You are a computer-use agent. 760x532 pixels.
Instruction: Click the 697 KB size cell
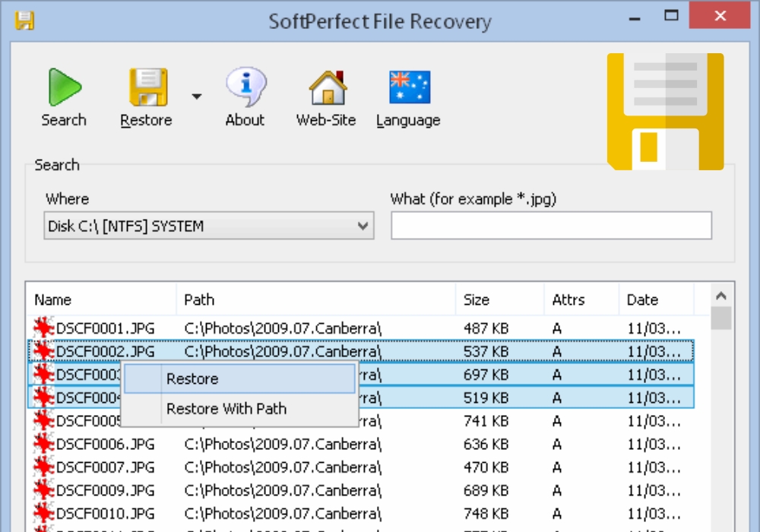(x=486, y=375)
